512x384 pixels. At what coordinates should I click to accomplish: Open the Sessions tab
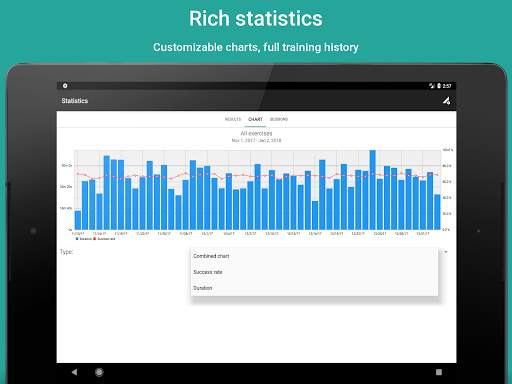click(x=279, y=119)
